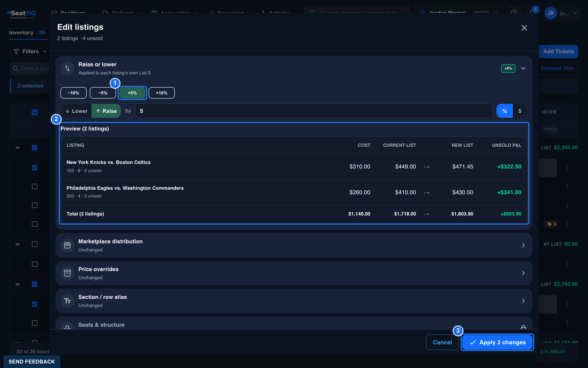Expand Section / row alias section chevron
Screen dimensions: 588x368
(x=523, y=301)
